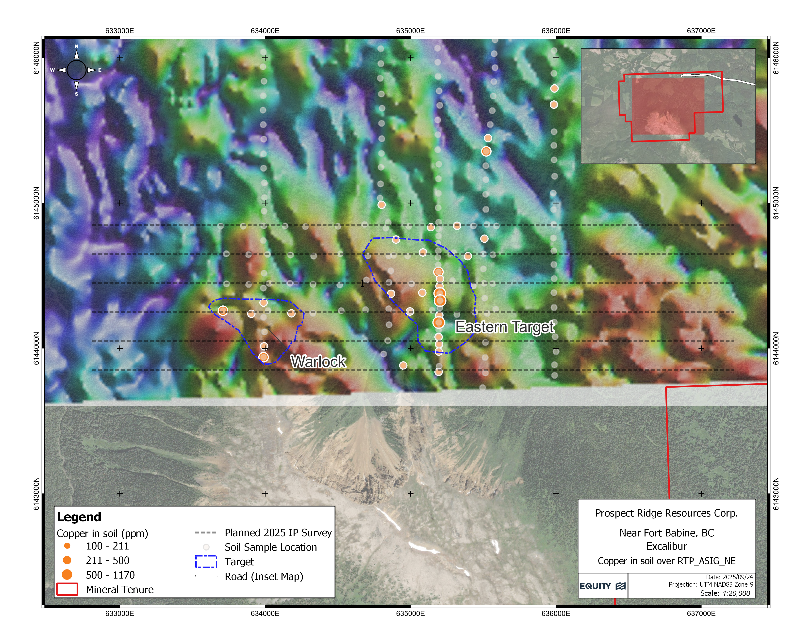The width and height of the screenshot is (812, 644).
Task: Click the Legend heading text
Action: point(79,517)
